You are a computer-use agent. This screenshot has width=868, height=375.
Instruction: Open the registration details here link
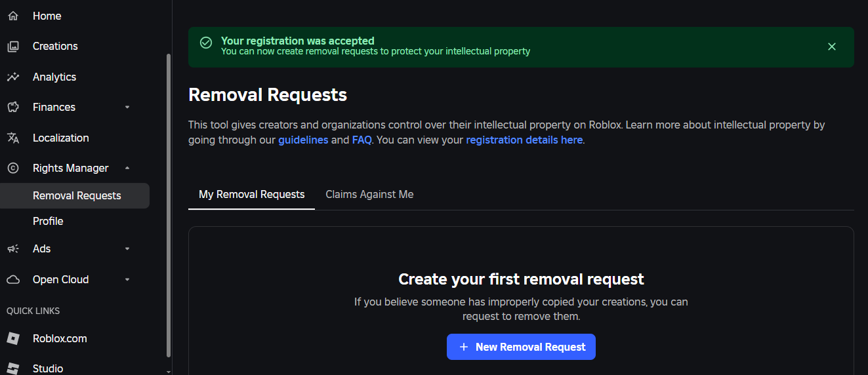coord(524,140)
